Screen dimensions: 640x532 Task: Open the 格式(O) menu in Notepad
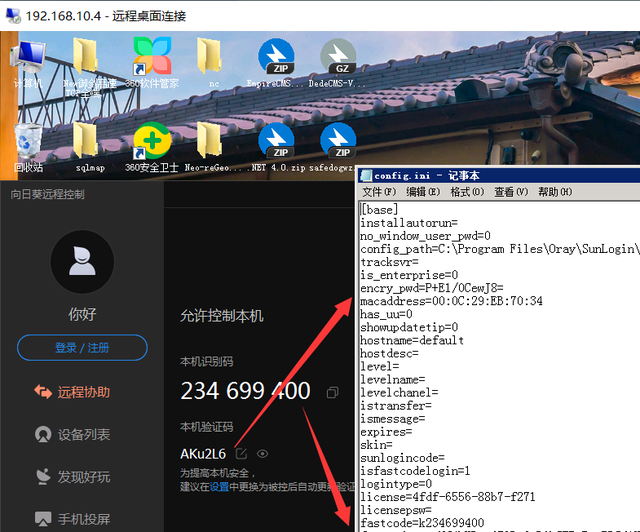pyautogui.click(x=467, y=191)
